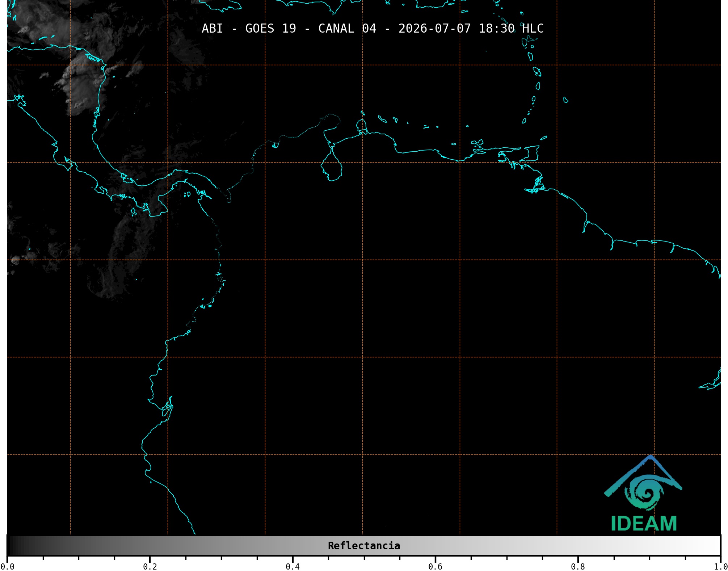Viewport: 728px width, 571px height.
Task: Click the colorbar tick label 0.6
Action: pyautogui.click(x=435, y=567)
